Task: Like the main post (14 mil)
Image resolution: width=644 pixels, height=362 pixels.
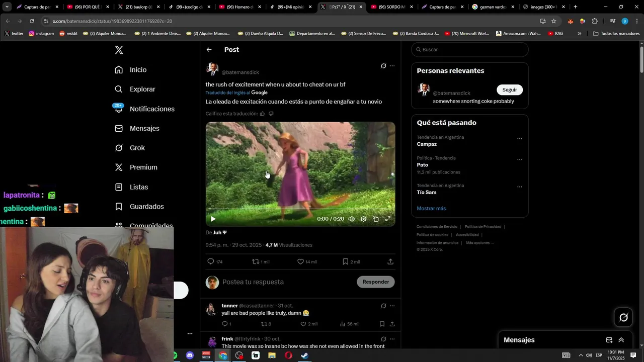Action: (x=307, y=261)
